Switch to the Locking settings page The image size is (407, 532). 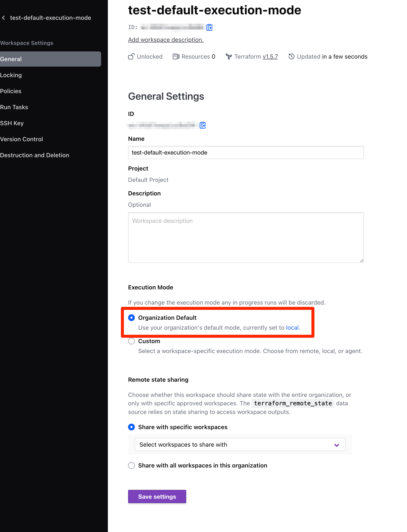coord(11,75)
